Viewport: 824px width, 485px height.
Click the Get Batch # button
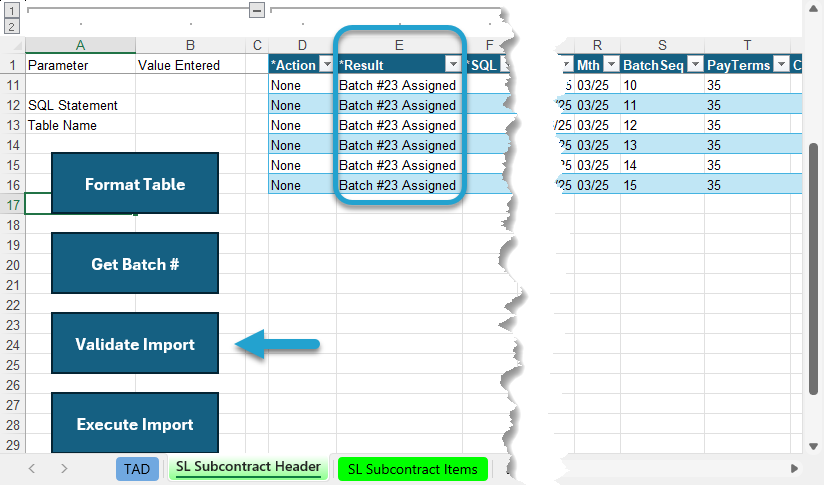coord(135,263)
